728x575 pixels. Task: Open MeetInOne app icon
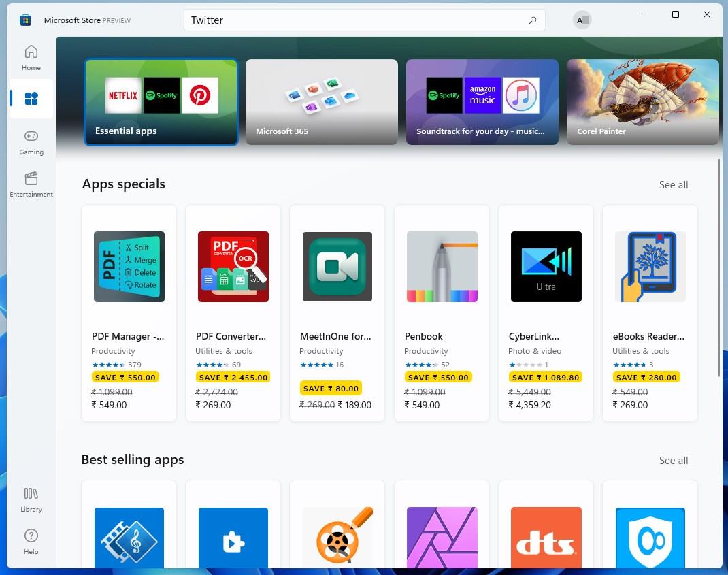point(337,267)
